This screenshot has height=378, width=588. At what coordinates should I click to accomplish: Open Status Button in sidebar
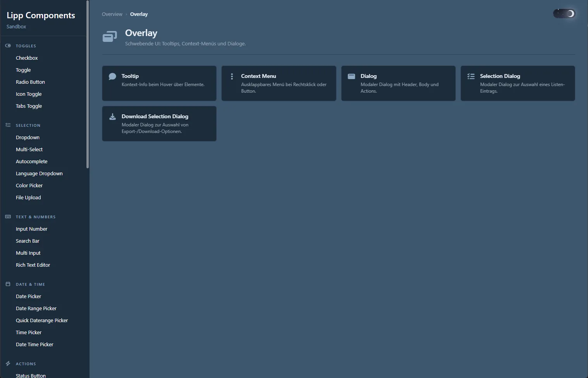click(x=31, y=375)
